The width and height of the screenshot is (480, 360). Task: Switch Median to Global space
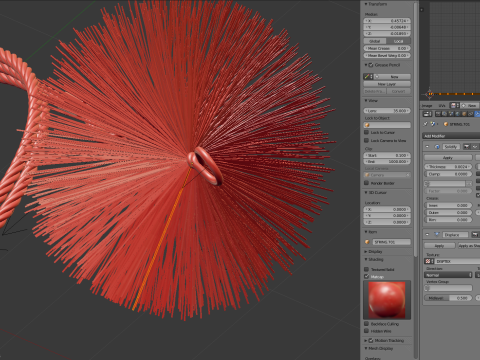click(x=375, y=41)
